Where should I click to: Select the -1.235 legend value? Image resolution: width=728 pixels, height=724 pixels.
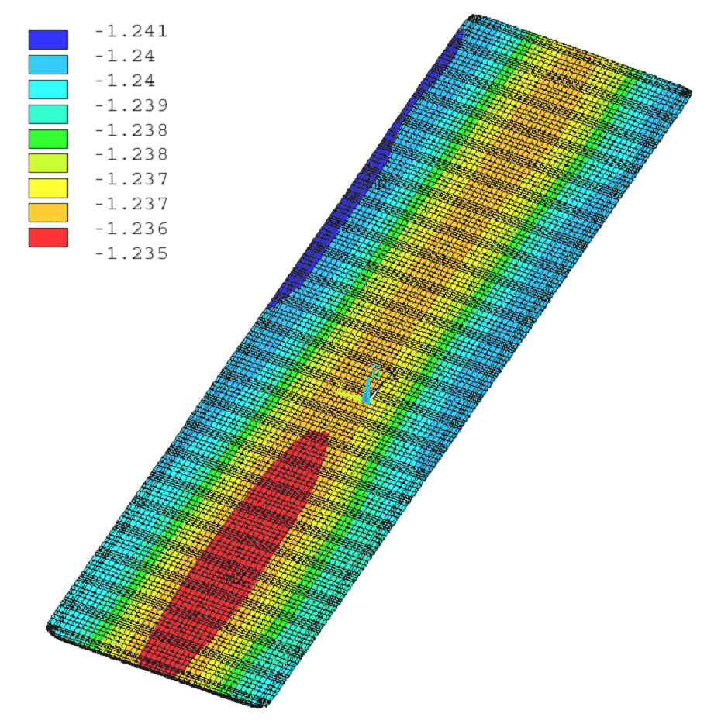point(130,253)
